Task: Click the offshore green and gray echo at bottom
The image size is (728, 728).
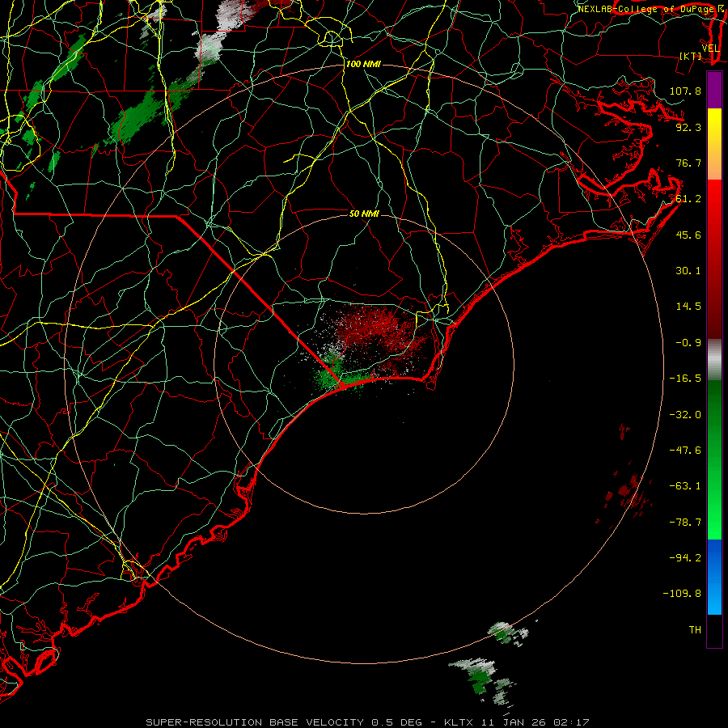Action: click(480, 678)
